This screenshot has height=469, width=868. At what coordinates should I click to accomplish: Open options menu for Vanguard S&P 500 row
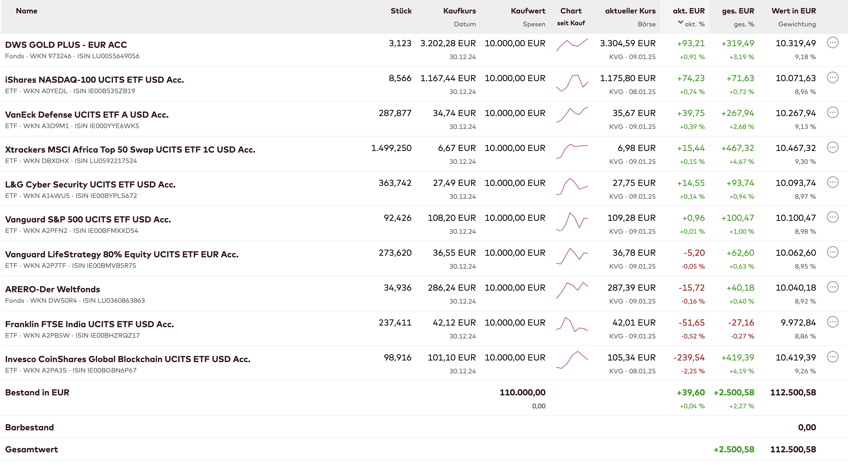point(832,217)
